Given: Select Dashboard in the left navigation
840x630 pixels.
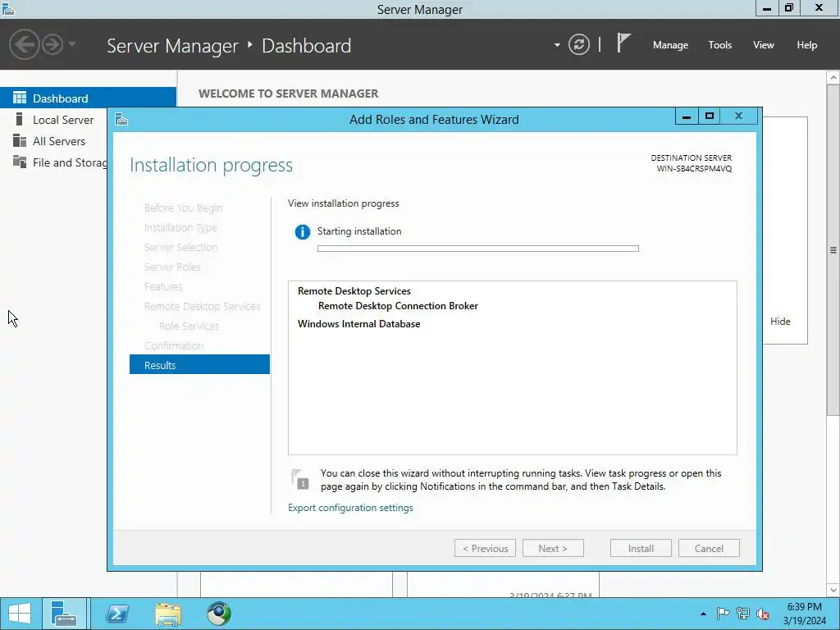Looking at the screenshot, I should (89, 98).
